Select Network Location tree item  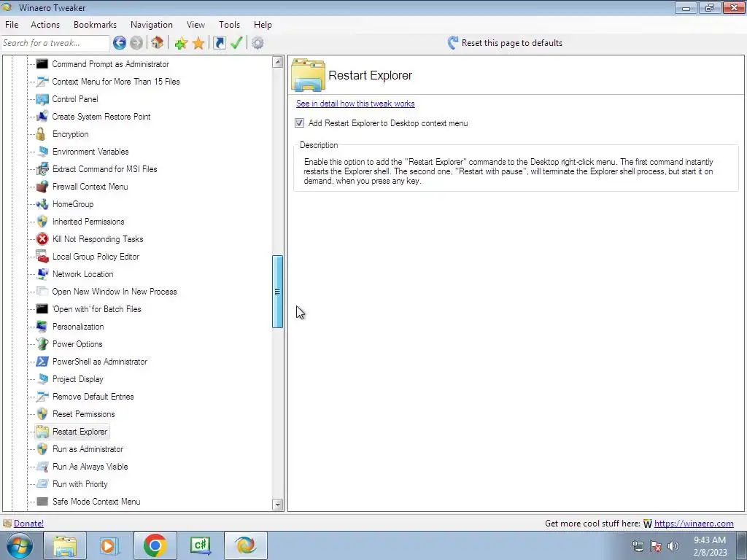(83, 274)
